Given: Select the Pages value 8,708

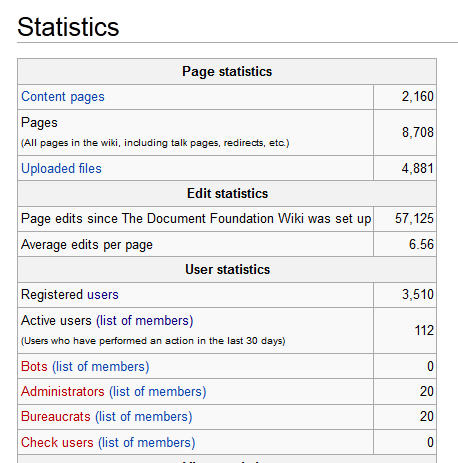Looking at the screenshot, I should click(x=418, y=132).
